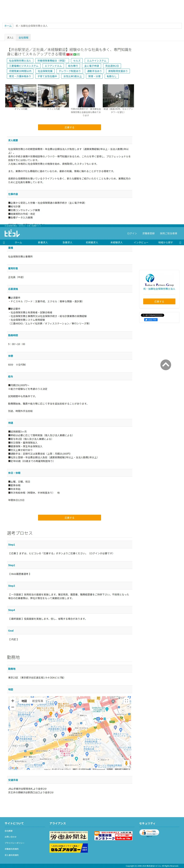Viewport: 184px width, 868px height.
Task: Open the first オフィス内観 photo
Action: [21, 96]
